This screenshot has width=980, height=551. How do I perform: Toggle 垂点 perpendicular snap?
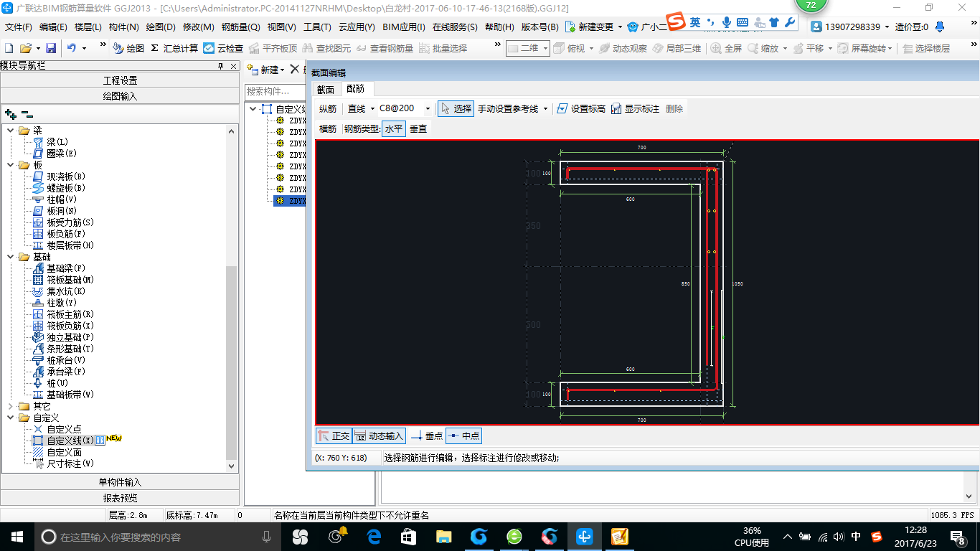point(427,435)
